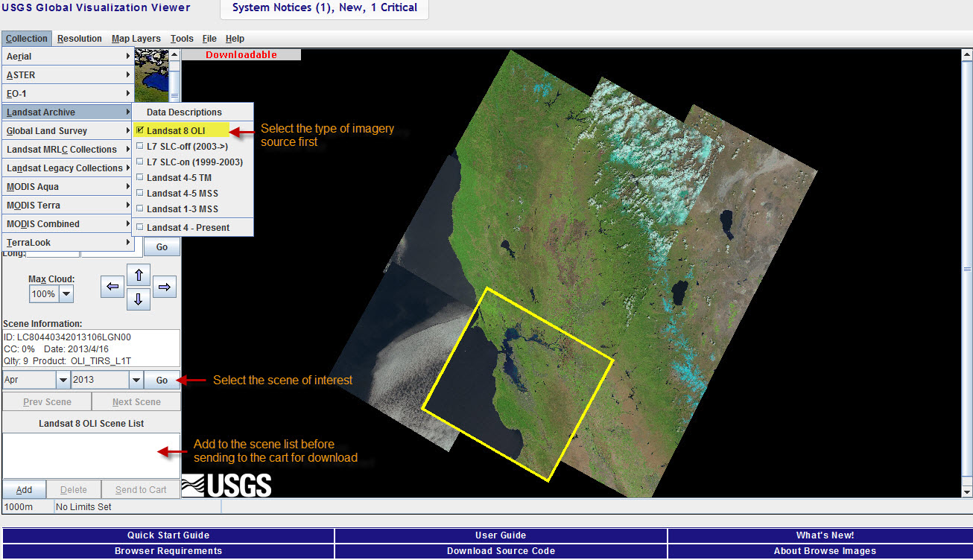The image size is (973, 560).
Task: Open the Collection menu
Action: 26,39
